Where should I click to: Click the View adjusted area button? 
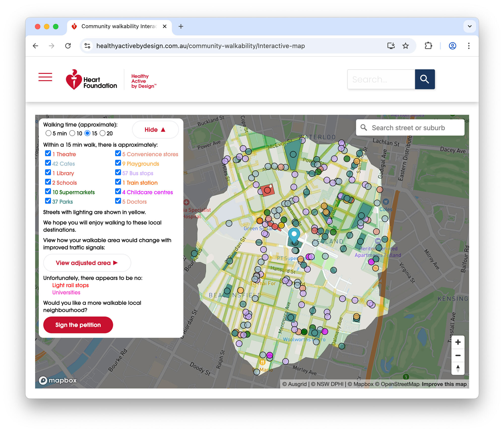coord(87,263)
